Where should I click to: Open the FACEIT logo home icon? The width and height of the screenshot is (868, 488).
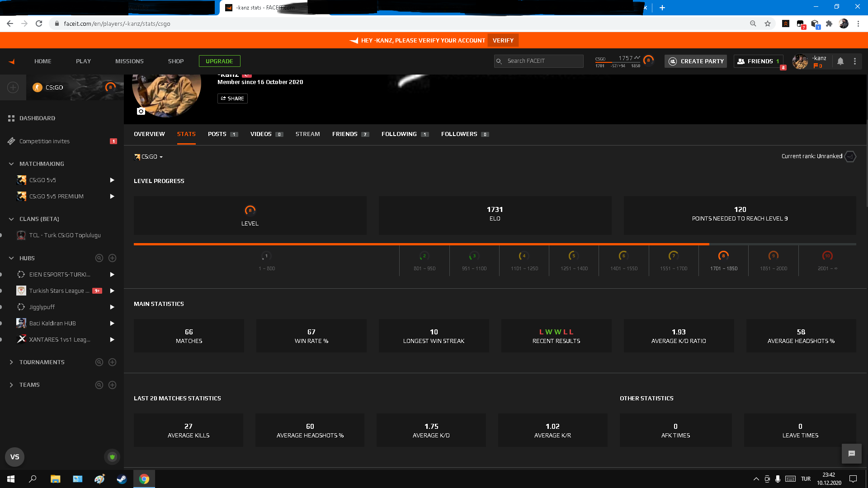click(12, 61)
